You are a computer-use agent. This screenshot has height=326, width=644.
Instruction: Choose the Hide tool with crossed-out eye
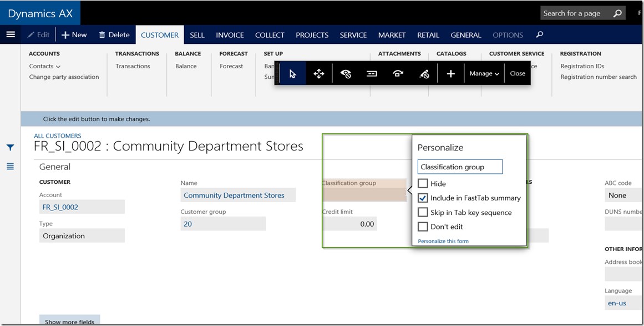(346, 73)
